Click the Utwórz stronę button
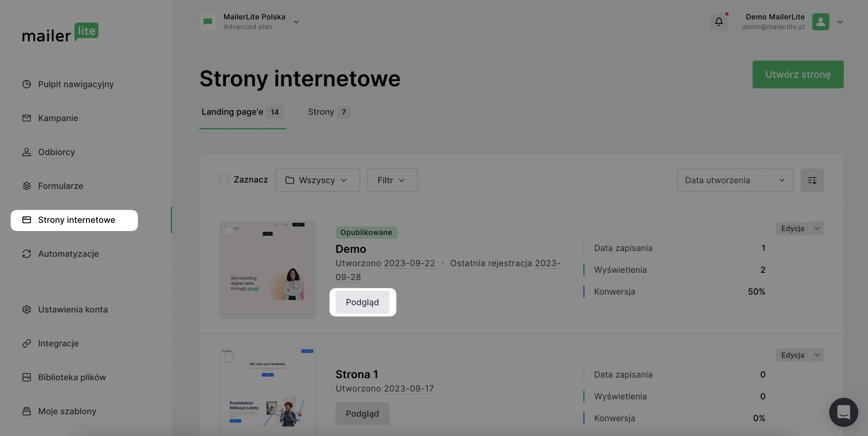Screen dimensions: 868x436 pyautogui.click(x=797, y=74)
